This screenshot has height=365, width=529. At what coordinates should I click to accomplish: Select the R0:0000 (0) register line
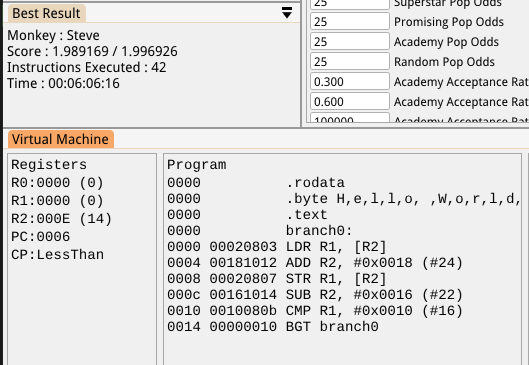tap(57, 182)
